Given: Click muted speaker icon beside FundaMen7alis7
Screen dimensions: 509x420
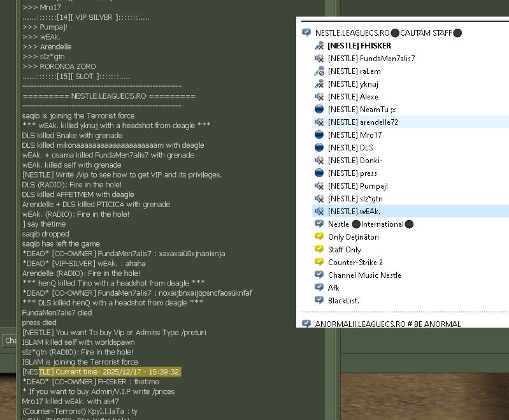Looking at the screenshot, I should [x=319, y=58].
